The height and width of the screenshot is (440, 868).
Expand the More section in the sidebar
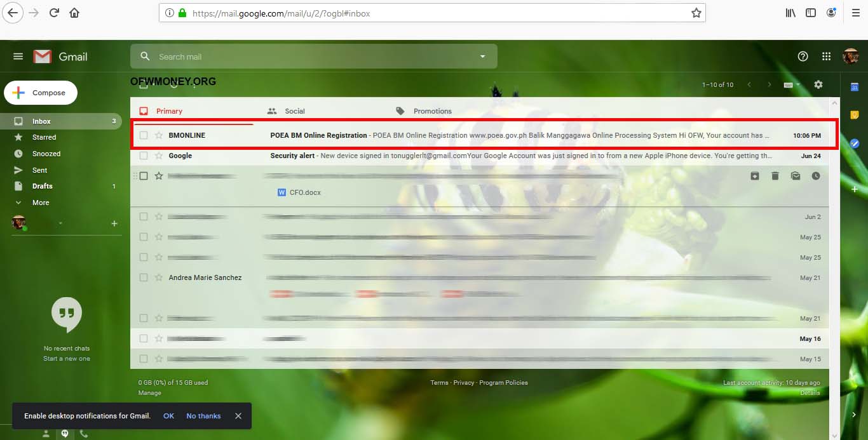pos(39,203)
